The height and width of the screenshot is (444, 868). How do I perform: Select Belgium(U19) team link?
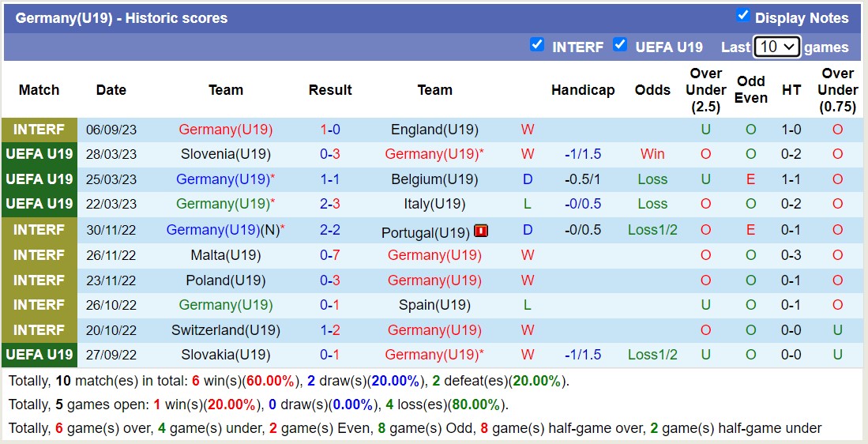[434, 179]
